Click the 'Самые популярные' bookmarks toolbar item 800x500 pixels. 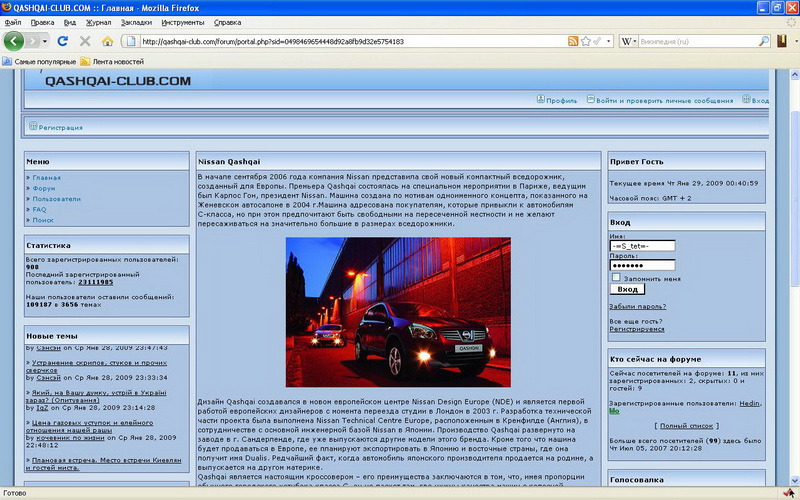[45, 61]
